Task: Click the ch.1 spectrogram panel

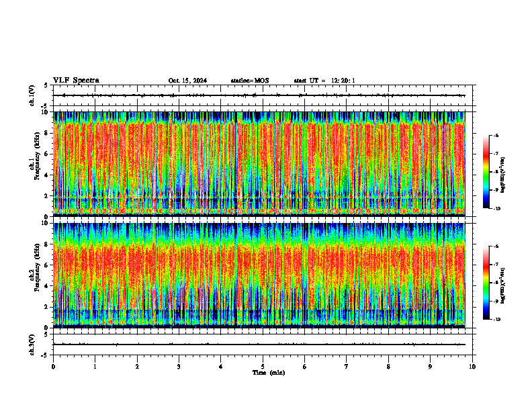Action: (x=259, y=164)
